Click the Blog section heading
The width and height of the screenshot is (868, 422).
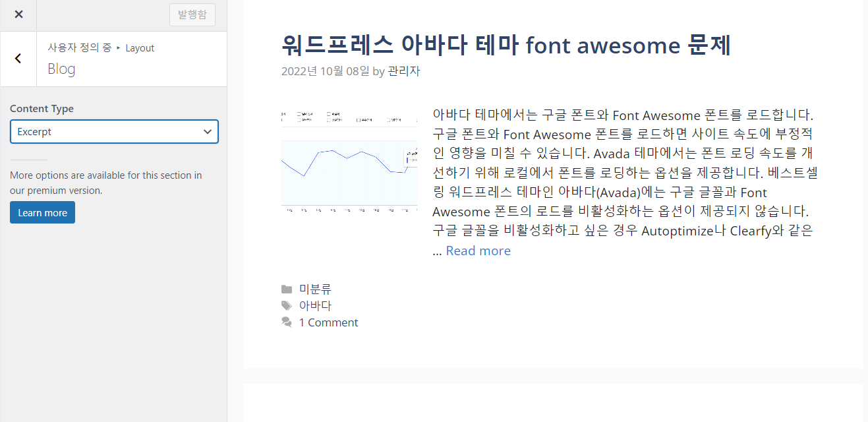tap(61, 69)
